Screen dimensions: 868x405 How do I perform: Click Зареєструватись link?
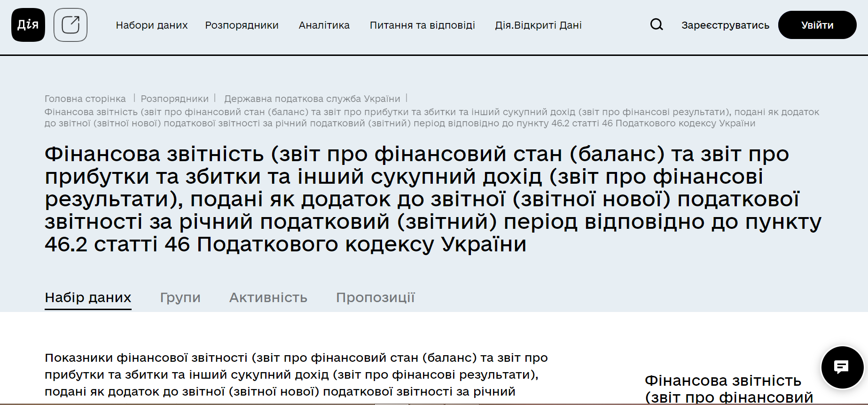coord(726,25)
